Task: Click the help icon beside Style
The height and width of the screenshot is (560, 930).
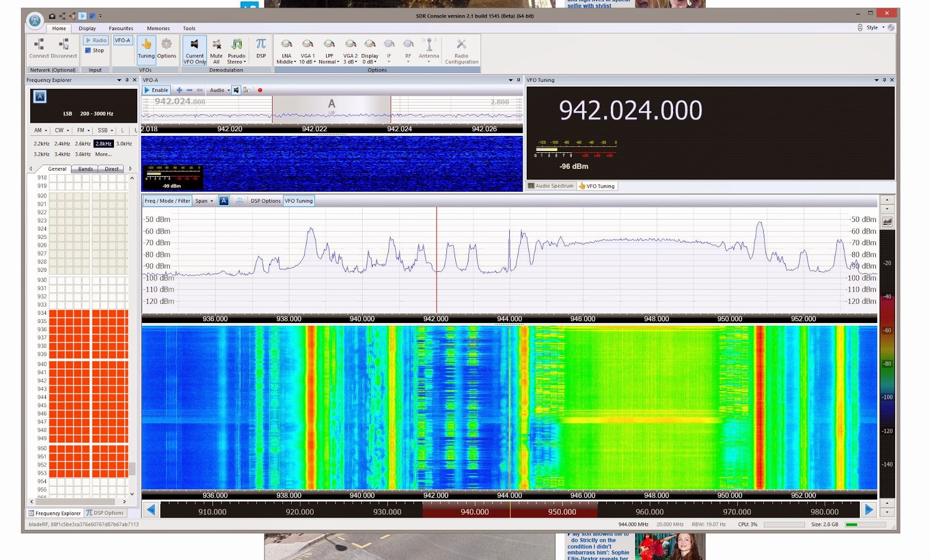Action: (x=891, y=27)
